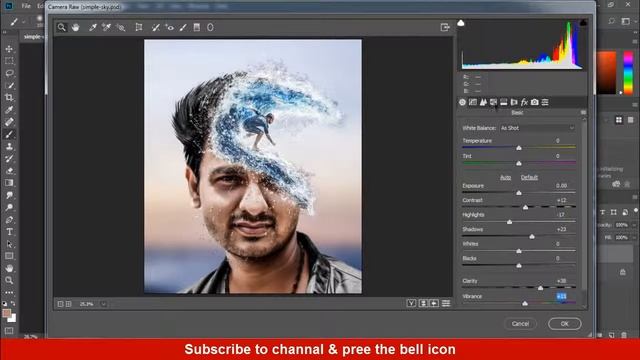
Task: Copy current settings to before
Action: [434, 303]
